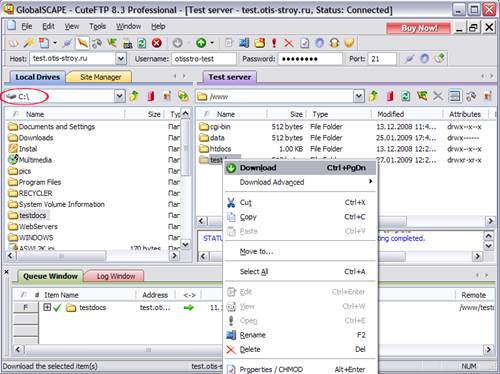
Task: Open the Host address dropdown
Action: pos(121,59)
